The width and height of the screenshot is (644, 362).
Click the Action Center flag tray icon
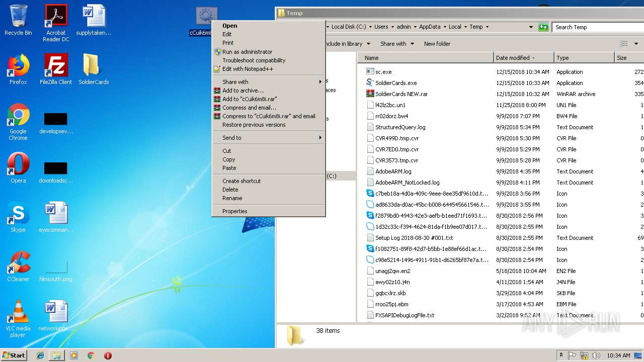tap(573, 355)
